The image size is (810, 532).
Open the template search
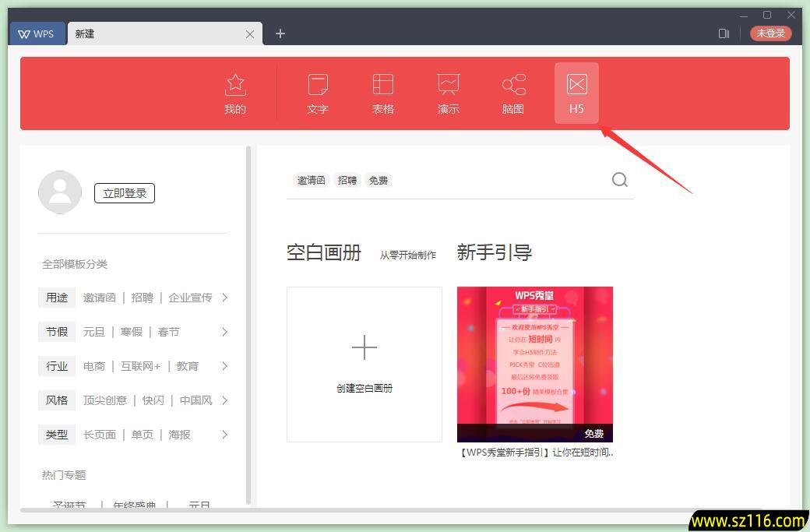click(619, 179)
